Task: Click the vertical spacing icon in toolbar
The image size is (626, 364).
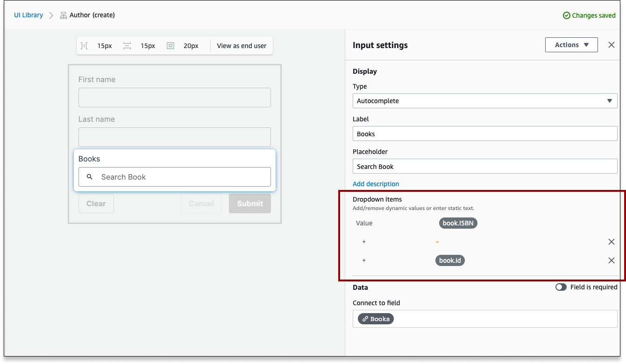Action: coord(127,46)
